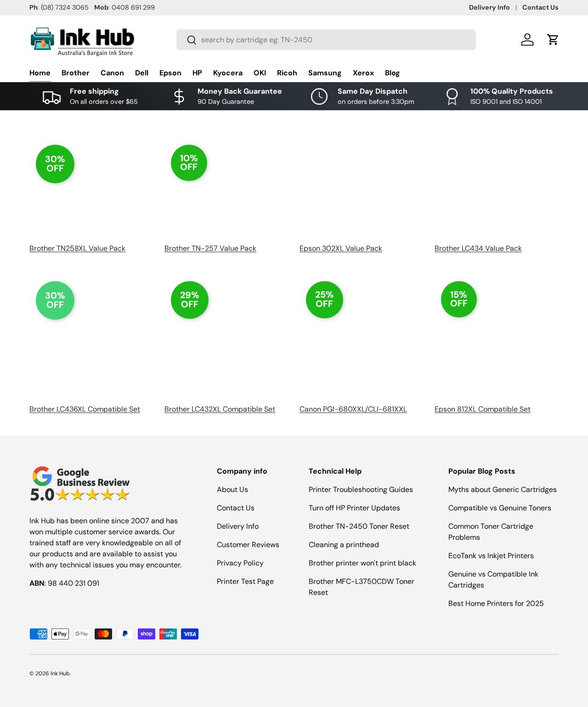Open Contact Us in top bar
This screenshot has width=588, height=707.
point(540,7)
